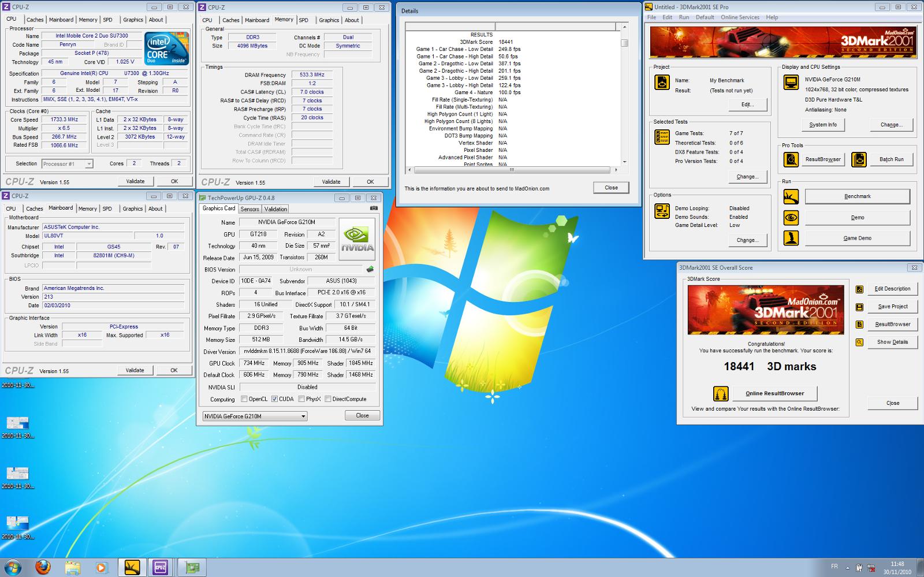Click System Info button
Viewport: 924px width, 577px height.
[823, 125]
